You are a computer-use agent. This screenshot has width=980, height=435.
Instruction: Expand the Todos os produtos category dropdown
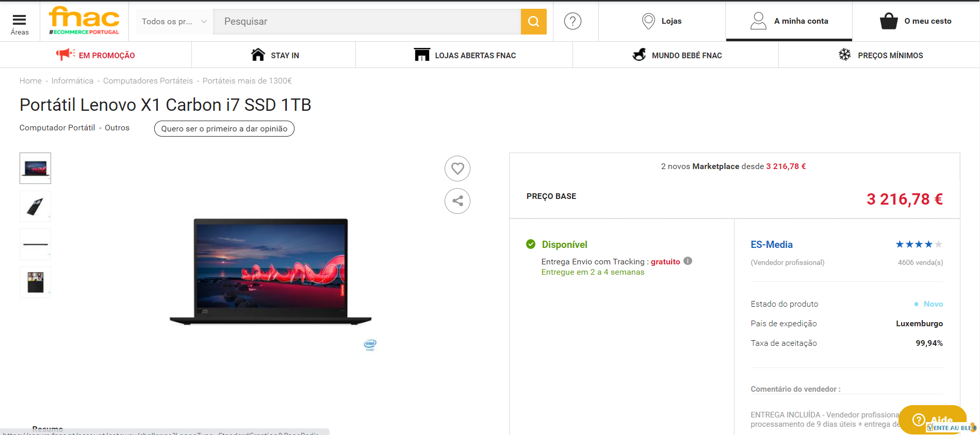coord(174,21)
